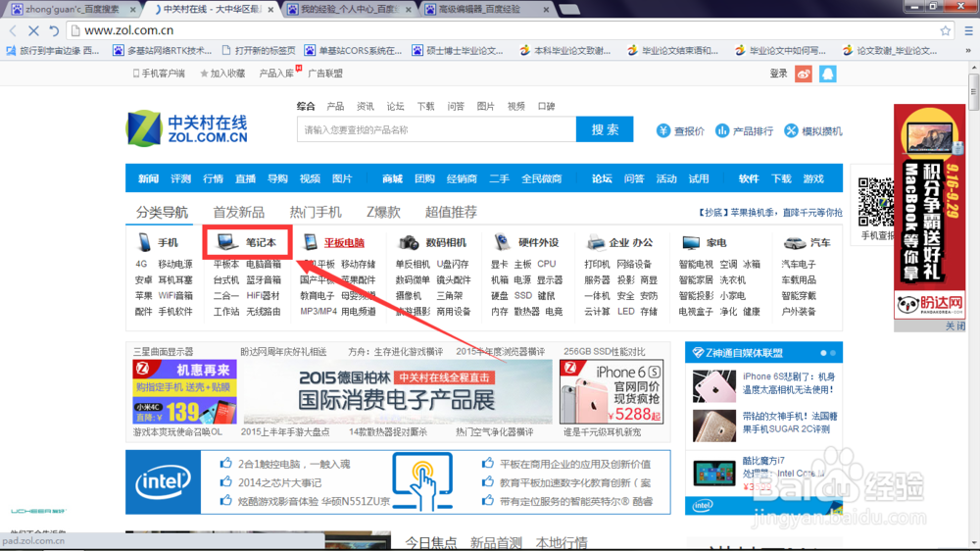Click the browser reload icon
Viewport: 980px width, 551px height.
click(54, 30)
